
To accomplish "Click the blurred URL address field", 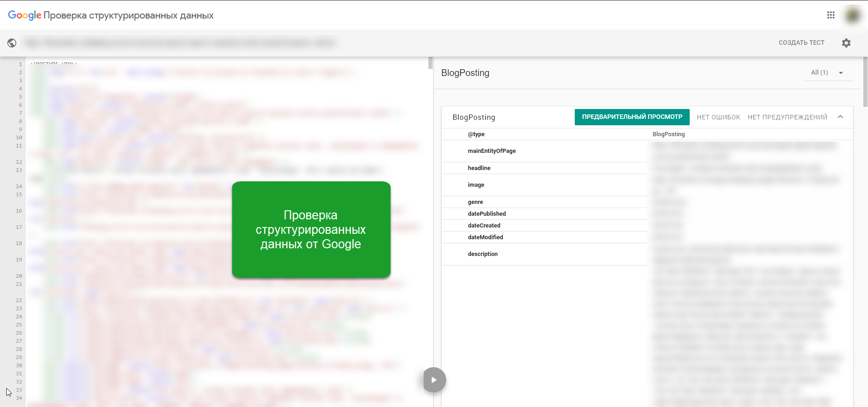I will click(x=180, y=43).
